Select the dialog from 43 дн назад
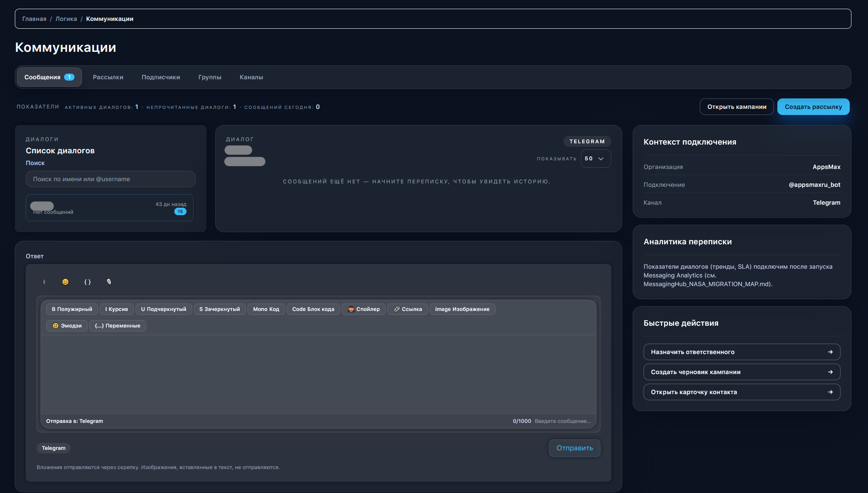Screen dimensions: 868x493 point(109,208)
